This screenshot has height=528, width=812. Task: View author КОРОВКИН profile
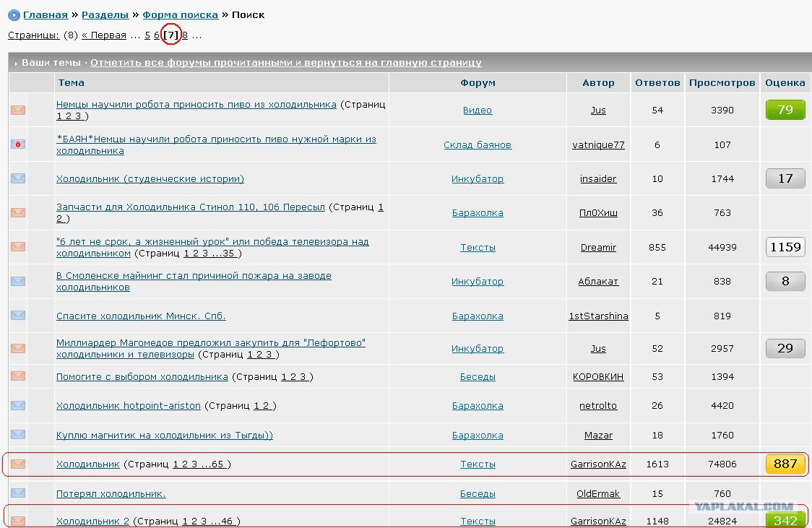point(598,377)
